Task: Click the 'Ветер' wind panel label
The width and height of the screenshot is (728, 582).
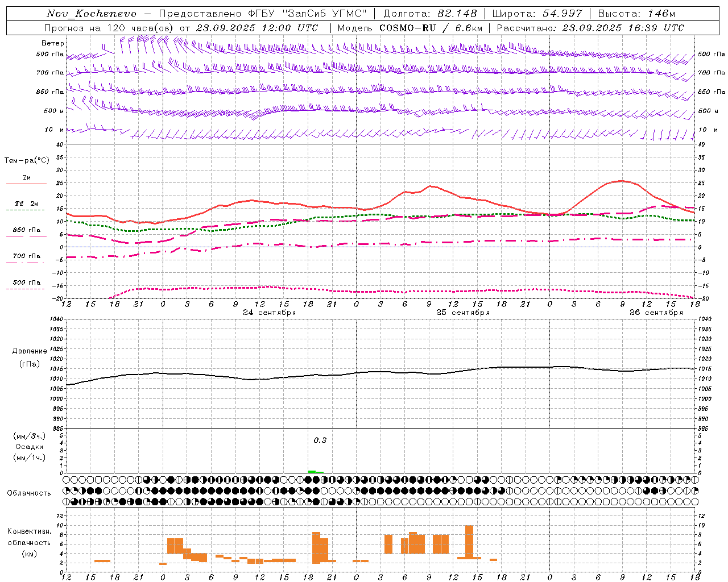Action: [53, 43]
